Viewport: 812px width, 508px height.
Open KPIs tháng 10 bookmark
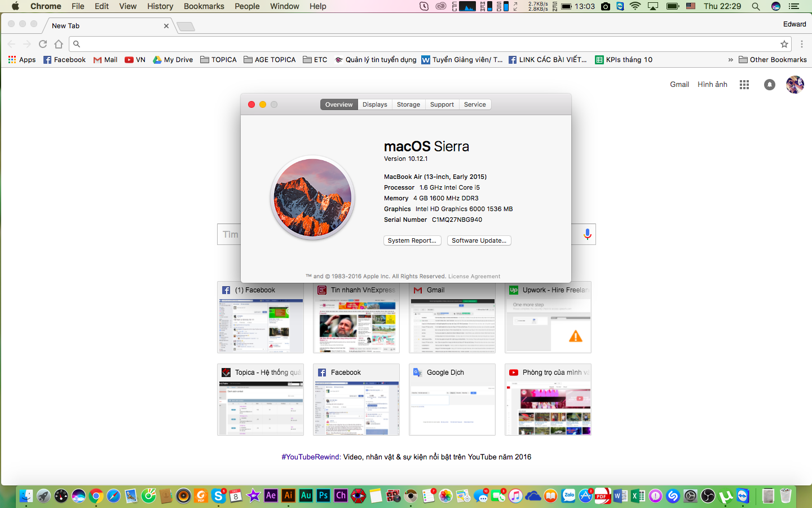(624, 60)
